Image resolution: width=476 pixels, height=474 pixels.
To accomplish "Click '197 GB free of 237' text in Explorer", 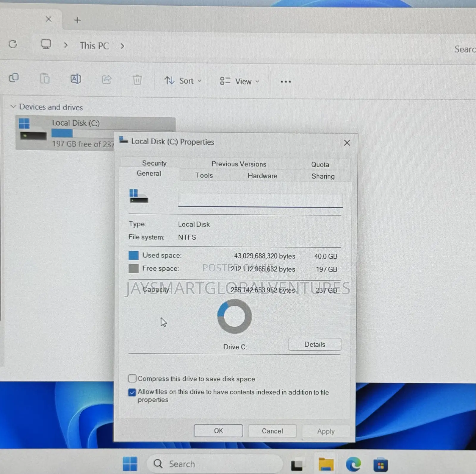I will (x=83, y=144).
